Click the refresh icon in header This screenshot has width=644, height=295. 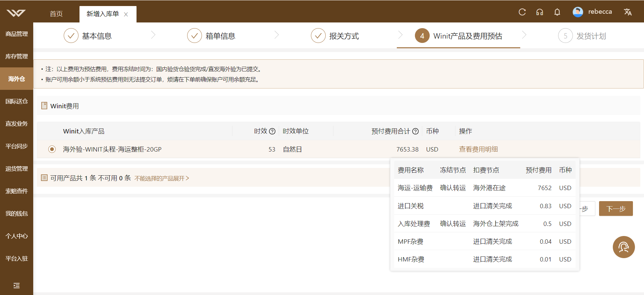(x=522, y=12)
